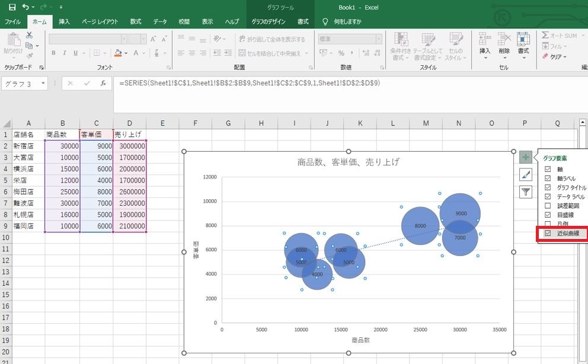Click the 折り返して全体を表示する wrap text button

272,39
